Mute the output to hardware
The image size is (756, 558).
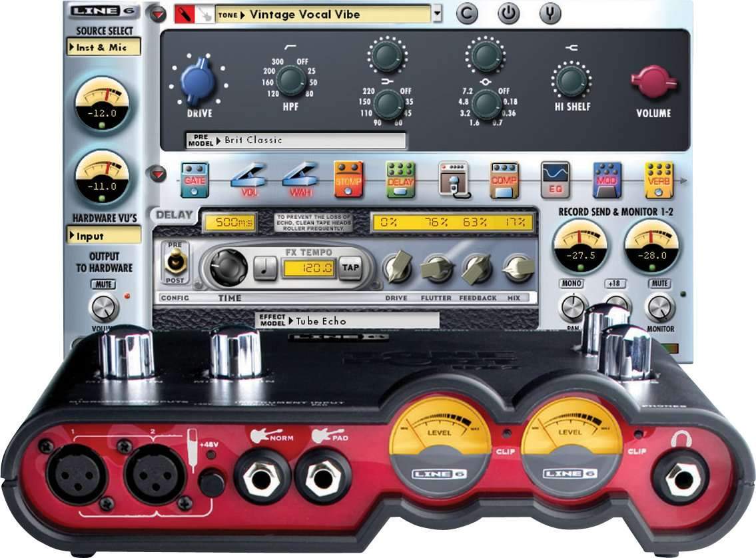coord(103,284)
